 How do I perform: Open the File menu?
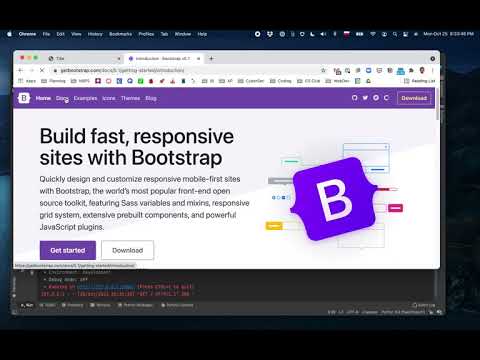click(x=46, y=34)
